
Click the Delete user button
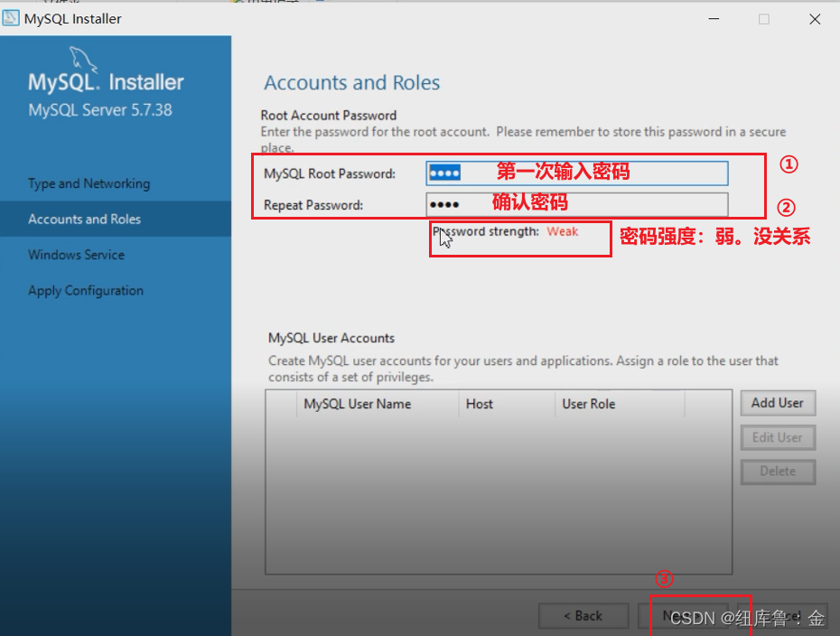pyautogui.click(x=778, y=472)
